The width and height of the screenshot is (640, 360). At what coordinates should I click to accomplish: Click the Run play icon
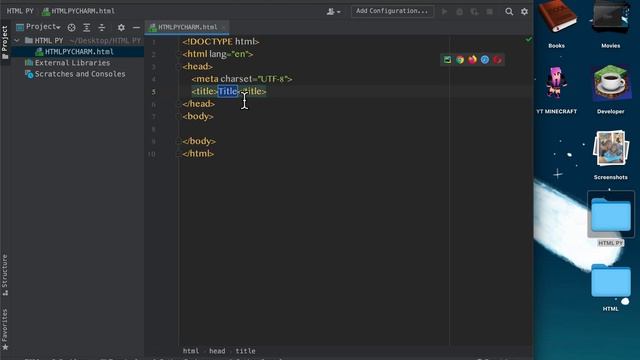444,11
